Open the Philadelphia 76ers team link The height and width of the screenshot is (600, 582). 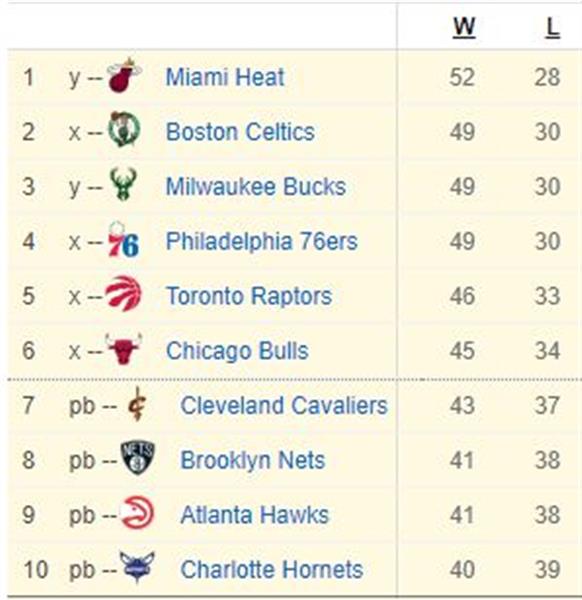click(x=261, y=241)
